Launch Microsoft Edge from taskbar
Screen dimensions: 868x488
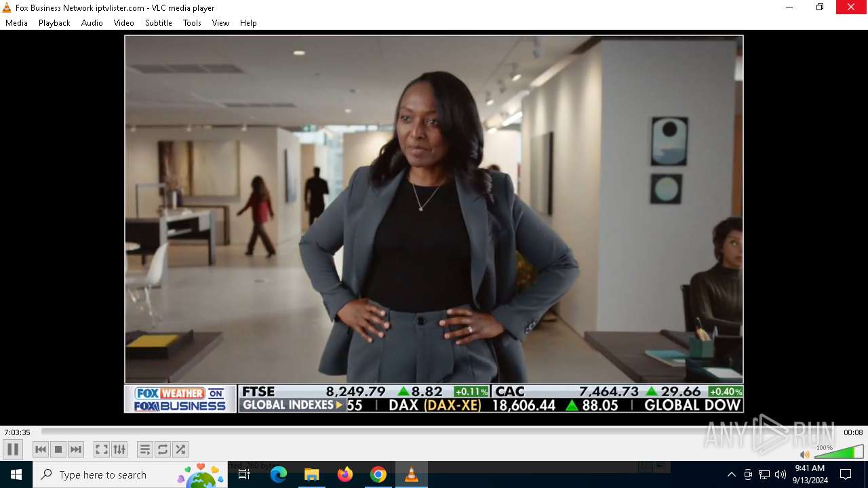pos(279,474)
